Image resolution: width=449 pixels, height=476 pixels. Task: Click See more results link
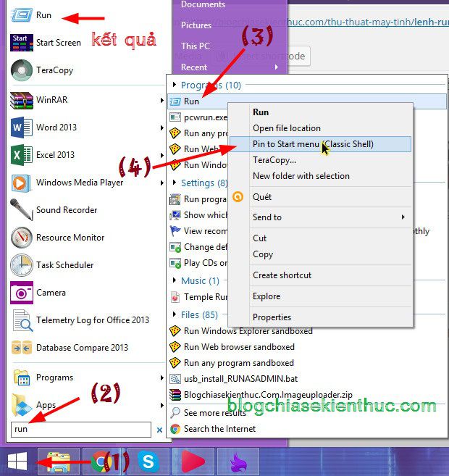(215, 413)
